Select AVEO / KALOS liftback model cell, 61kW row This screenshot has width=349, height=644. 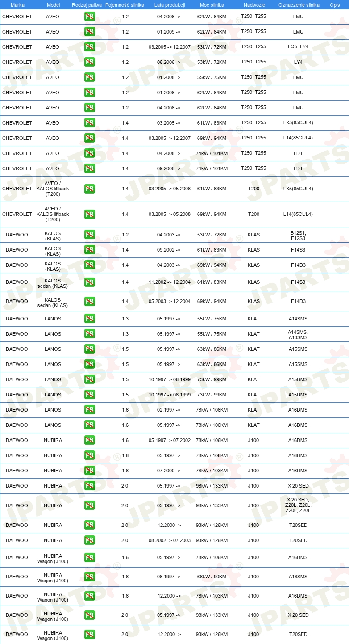coord(53,189)
